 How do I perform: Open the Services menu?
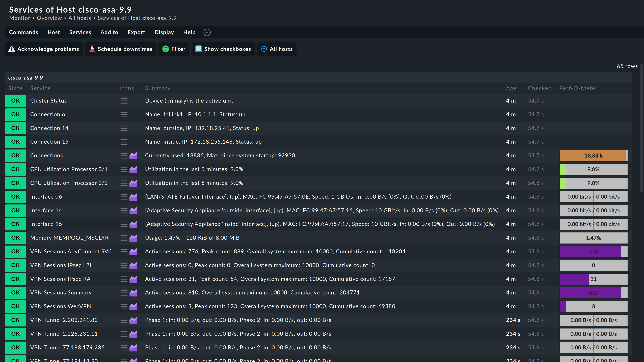point(80,32)
